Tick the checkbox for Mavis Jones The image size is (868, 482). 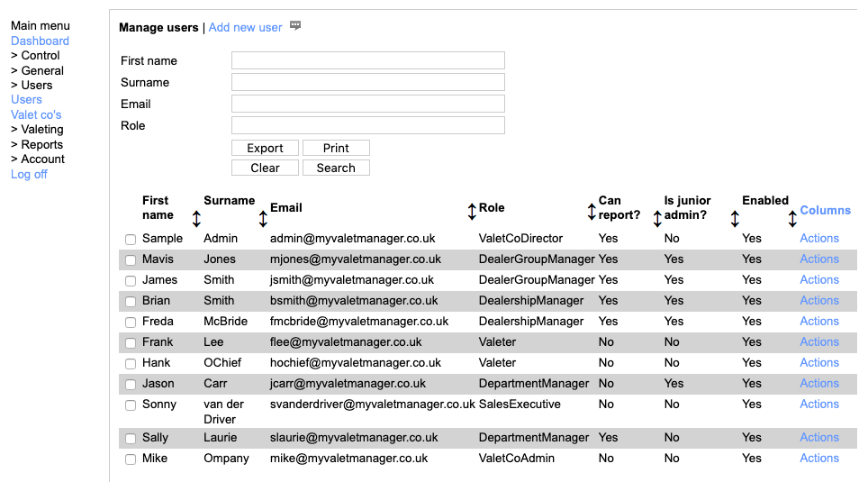click(131, 259)
